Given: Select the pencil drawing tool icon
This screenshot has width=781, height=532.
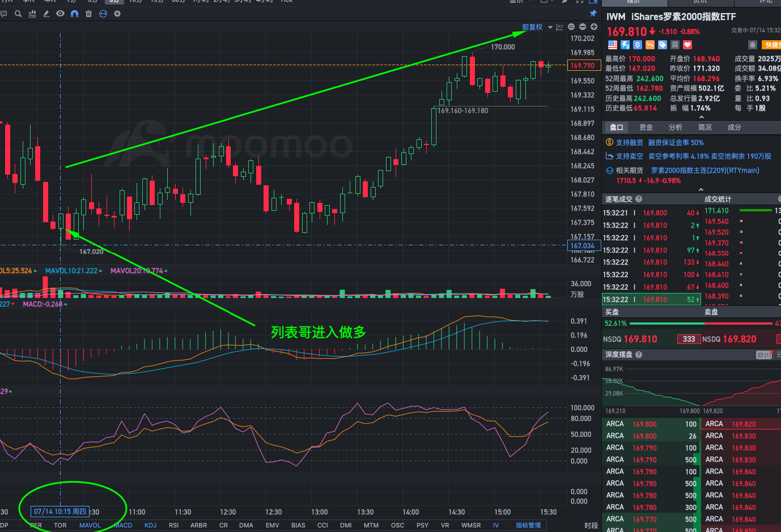Looking at the screenshot, I should click(46, 14).
